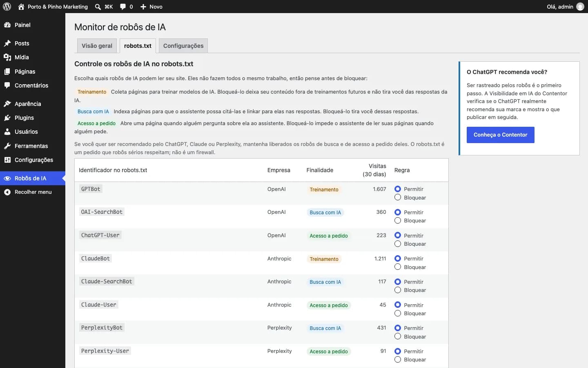Open the Configurações tab
Image resolution: width=588 pixels, height=368 pixels.
tap(183, 46)
